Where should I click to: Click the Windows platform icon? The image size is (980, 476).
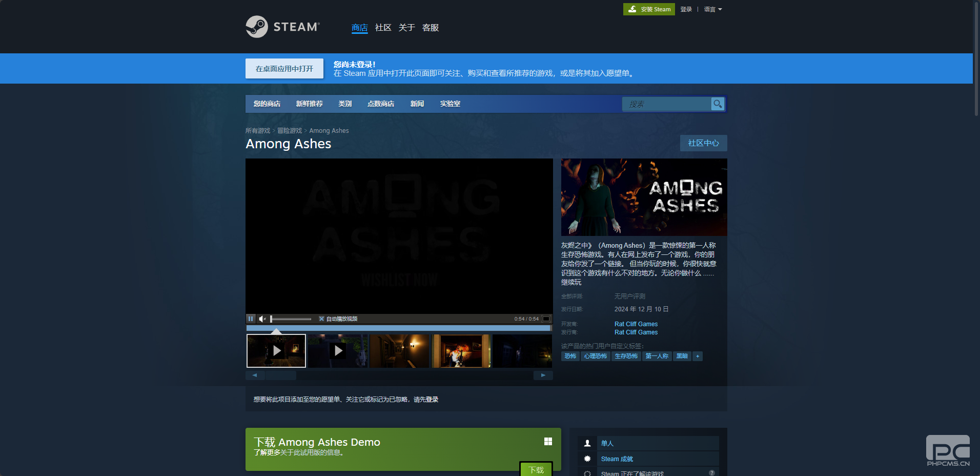pos(548,442)
